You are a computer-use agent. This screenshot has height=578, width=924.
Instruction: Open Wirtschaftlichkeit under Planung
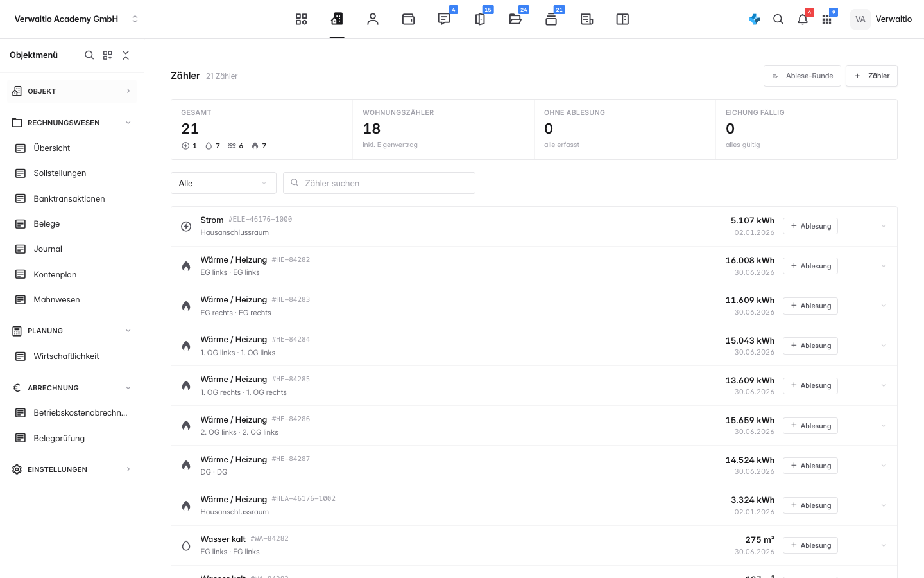point(72,356)
